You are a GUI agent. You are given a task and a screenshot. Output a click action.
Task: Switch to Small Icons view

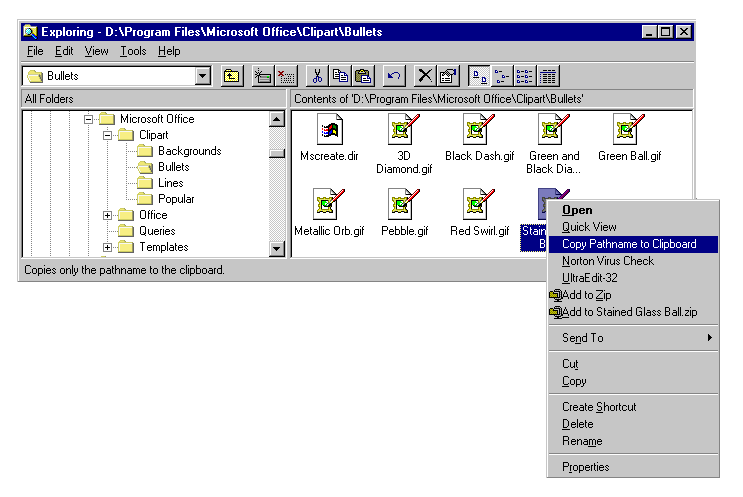tap(502, 76)
